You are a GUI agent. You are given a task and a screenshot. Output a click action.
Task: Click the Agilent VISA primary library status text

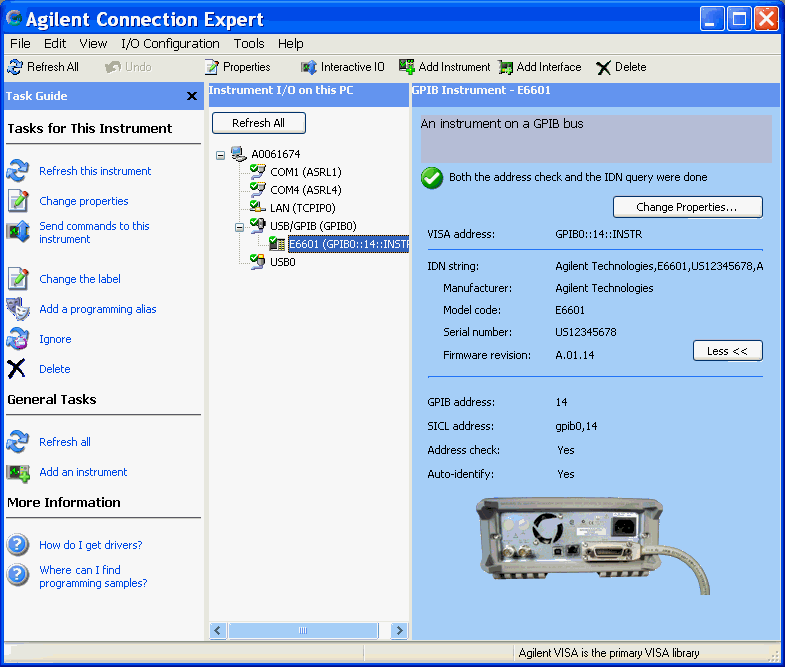[x=609, y=653]
